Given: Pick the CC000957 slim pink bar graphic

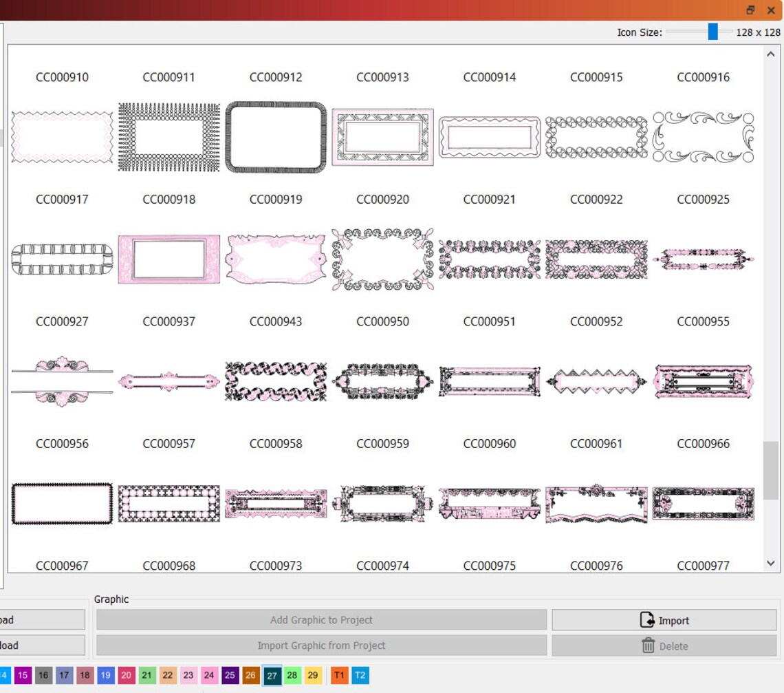Looking at the screenshot, I should [169, 381].
